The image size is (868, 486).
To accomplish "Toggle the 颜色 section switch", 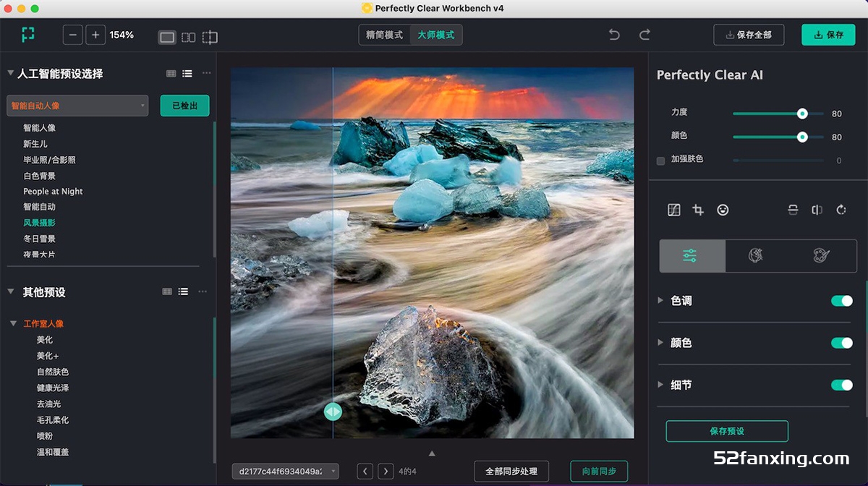I will [x=842, y=343].
